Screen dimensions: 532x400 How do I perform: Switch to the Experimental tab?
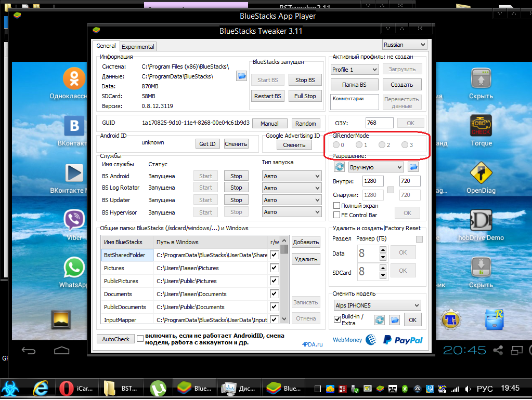(x=138, y=46)
